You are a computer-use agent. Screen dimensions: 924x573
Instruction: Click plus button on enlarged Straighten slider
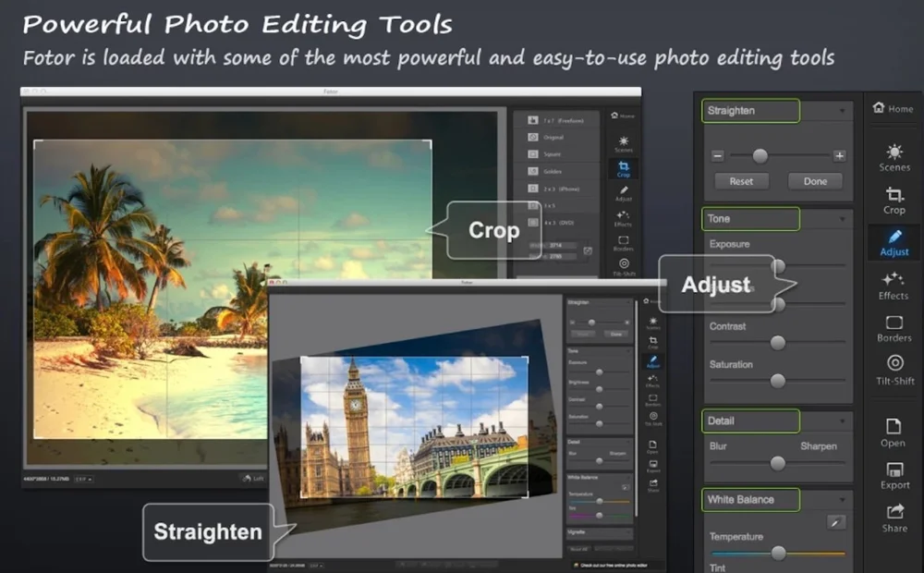coord(840,155)
